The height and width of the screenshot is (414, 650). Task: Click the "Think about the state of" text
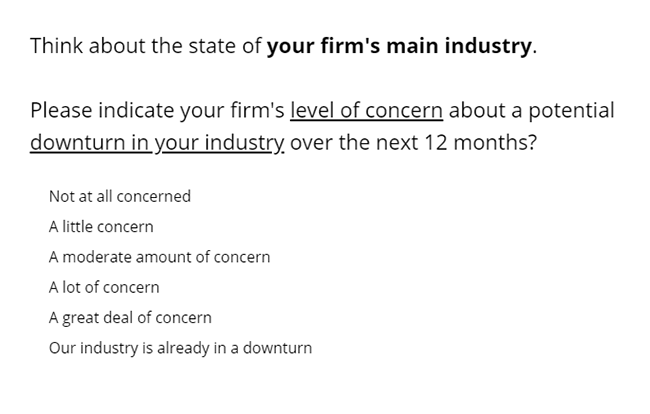(x=146, y=46)
